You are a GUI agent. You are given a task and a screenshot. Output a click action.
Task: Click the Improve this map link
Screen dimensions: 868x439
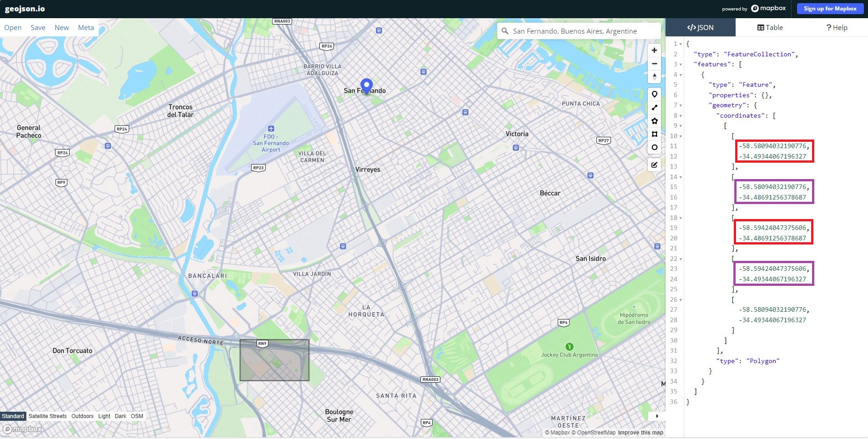[641, 433]
